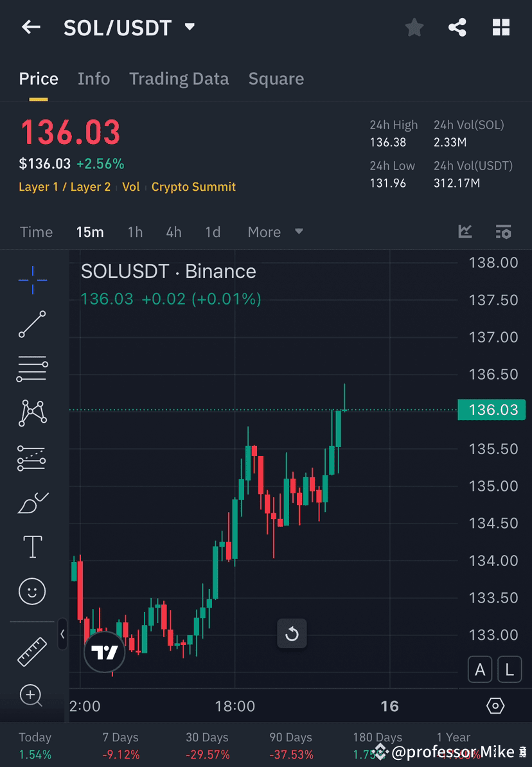Select the ruler measurement tool
Screen dimensions: 532x767
pos(32,651)
